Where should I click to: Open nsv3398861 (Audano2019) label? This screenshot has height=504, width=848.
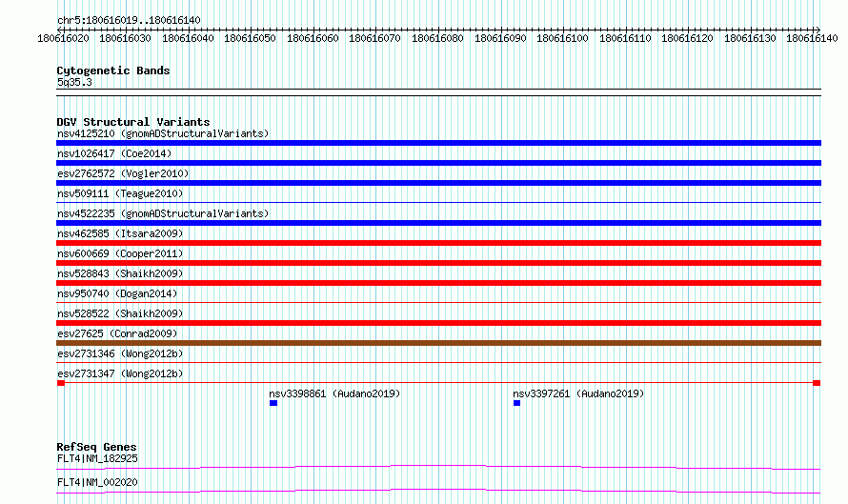(x=334, y=393)
